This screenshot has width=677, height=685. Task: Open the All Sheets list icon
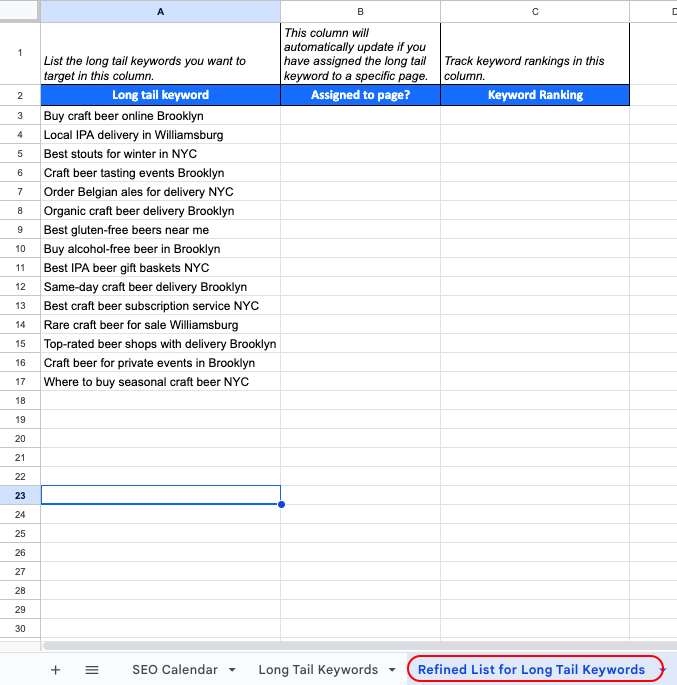pyautogui.click(x=92, y=670)
